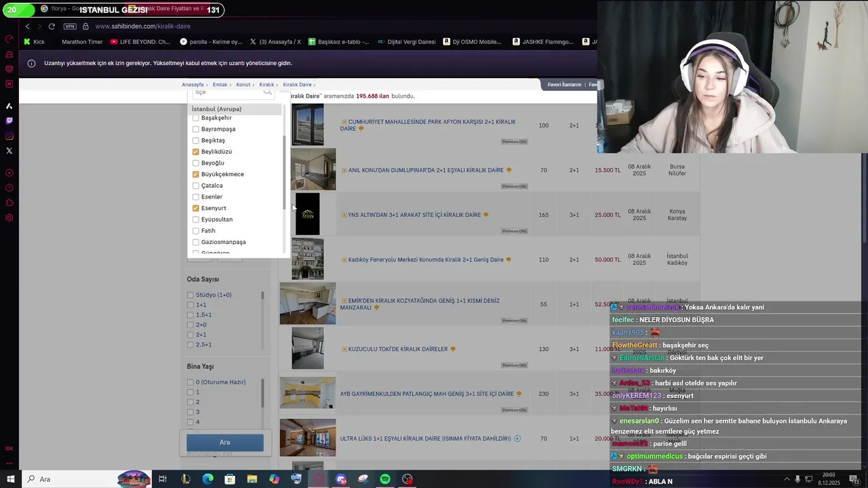Launch Microsoft Edge from taskbar
The width and height of the screenshot is (868, 488).
[x=208, y=479]
